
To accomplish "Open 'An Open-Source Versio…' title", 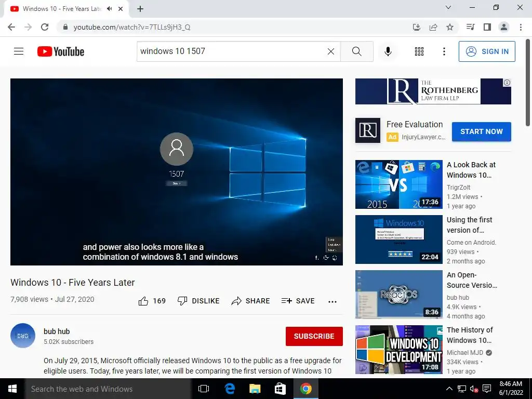I will tap(472, 280).
